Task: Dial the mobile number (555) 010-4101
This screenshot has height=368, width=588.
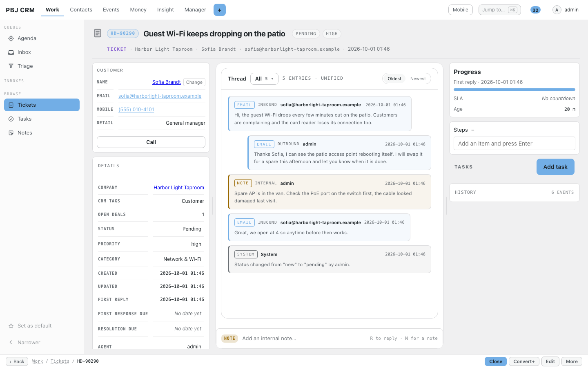Action: (x=136, y=110)
